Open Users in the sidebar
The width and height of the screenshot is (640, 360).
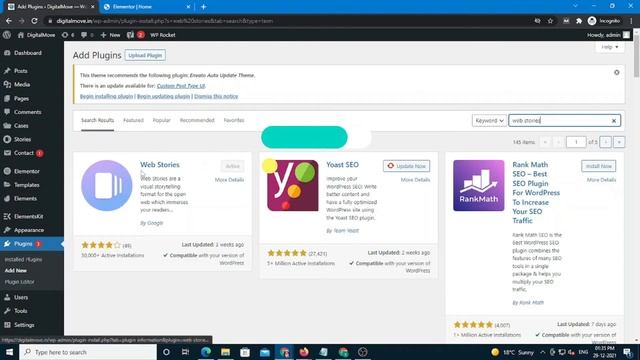tap(21, 297)
